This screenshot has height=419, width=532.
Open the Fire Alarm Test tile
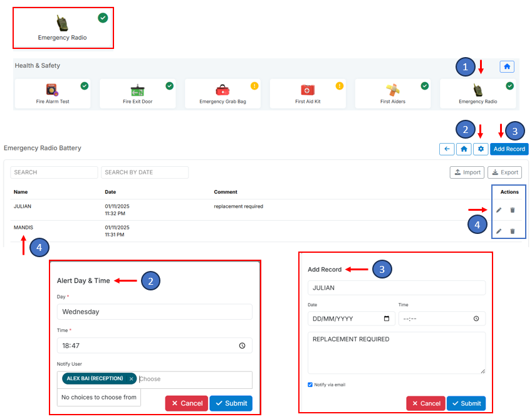pyautogui.click(x=53, y=93)
